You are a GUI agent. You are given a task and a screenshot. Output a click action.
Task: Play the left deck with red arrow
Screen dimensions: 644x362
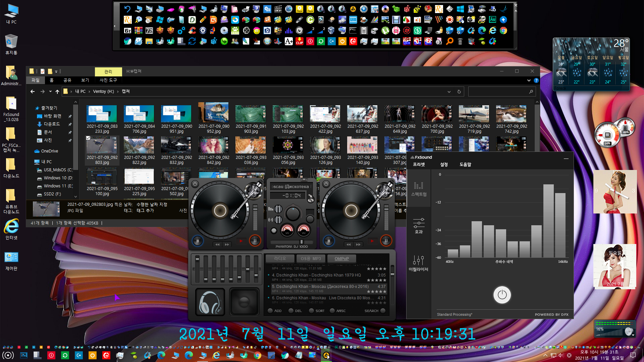pyautogui.click(x=241, y=241)
